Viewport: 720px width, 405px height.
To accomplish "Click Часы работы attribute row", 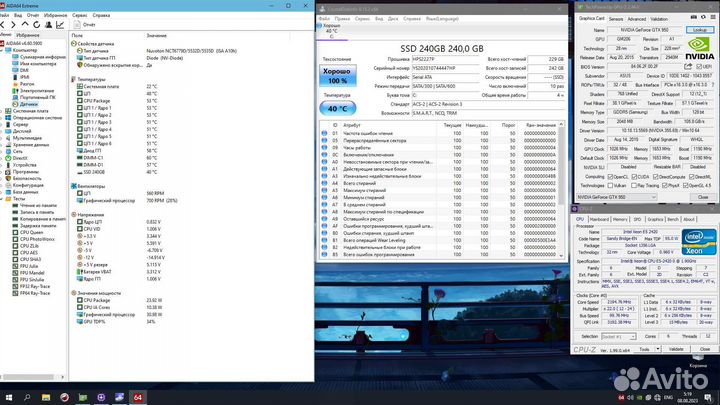I will point(439,148).
